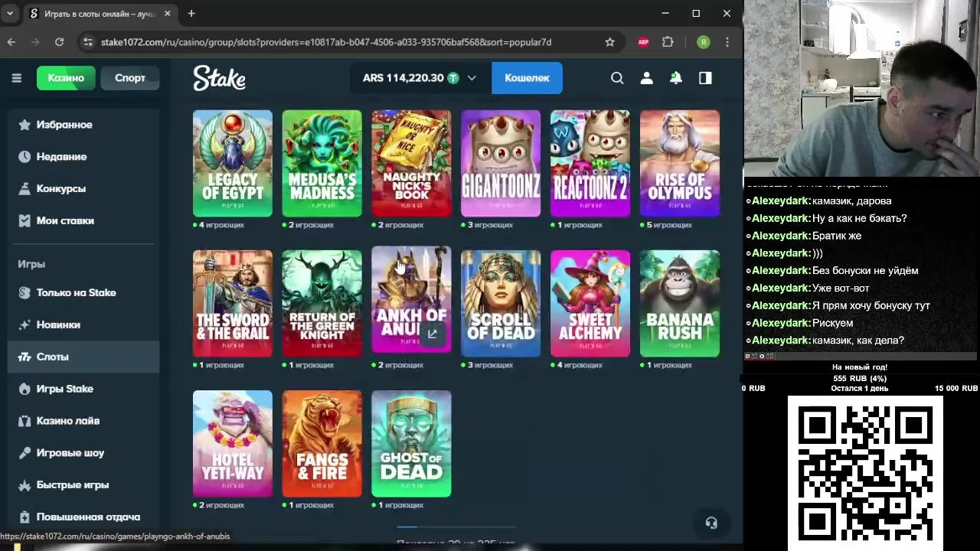Select Игры Stake category

83,389
